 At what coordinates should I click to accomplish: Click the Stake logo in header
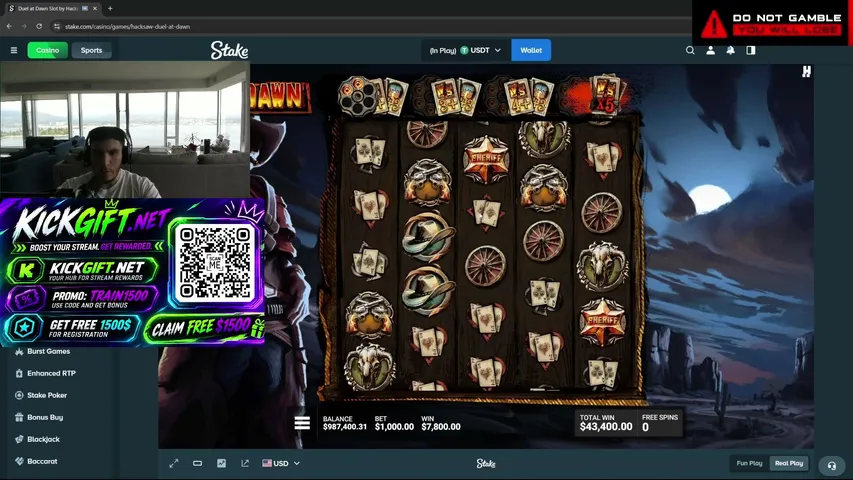coord(229,50)
